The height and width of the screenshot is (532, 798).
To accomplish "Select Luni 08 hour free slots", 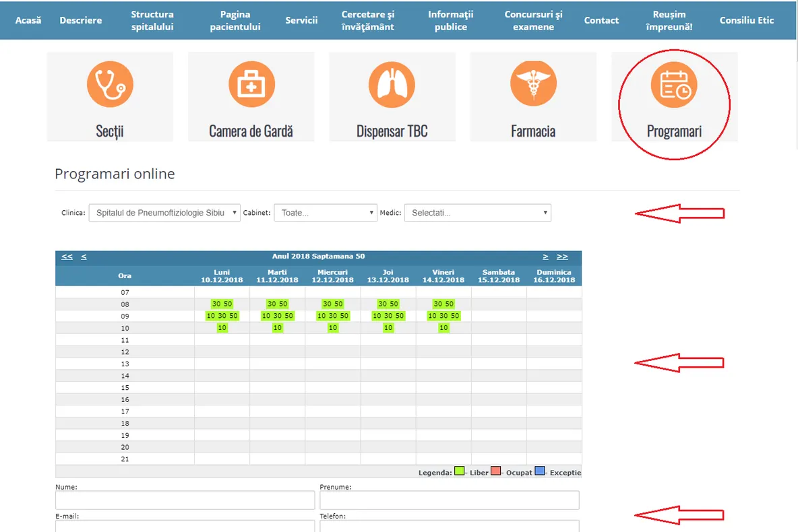I will (222, 304).
